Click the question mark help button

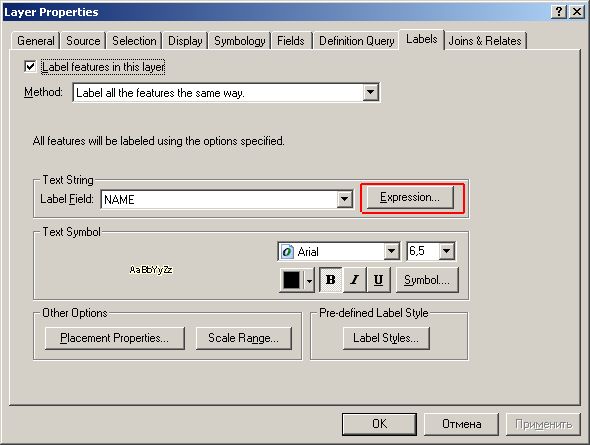pos(559,12)
